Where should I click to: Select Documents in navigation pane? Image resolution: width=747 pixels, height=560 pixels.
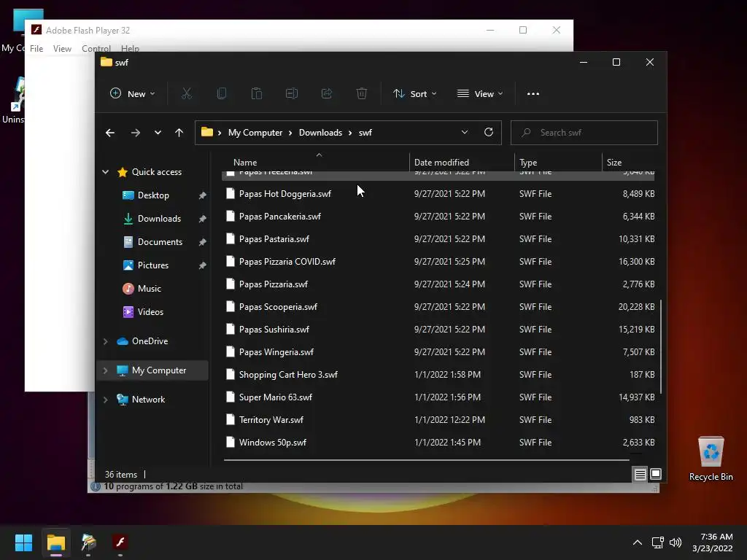[160, 242]
